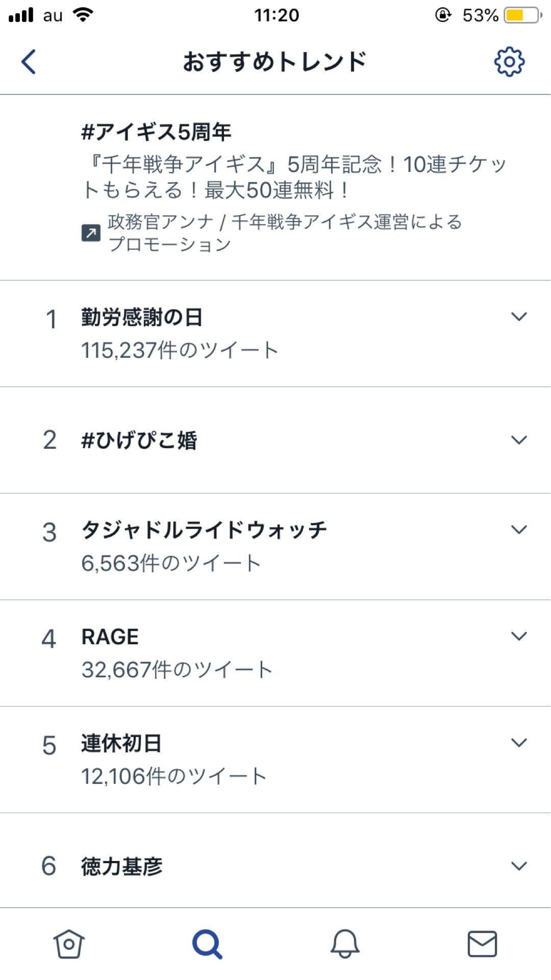Expand options for 連休初日 trend
This screenshot has width=551, height=980.
click(519, 743)
